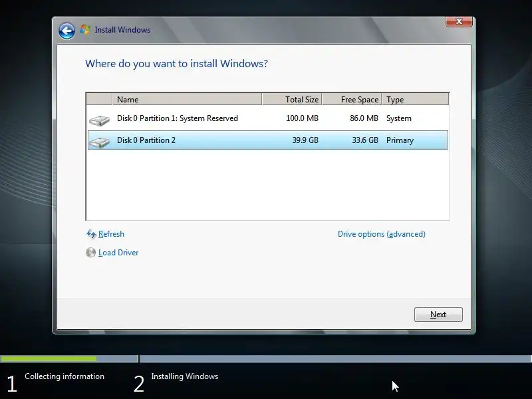Screen dimensions: 532x399
Task: Open the Load Driver link
Action: pos(118,253)
